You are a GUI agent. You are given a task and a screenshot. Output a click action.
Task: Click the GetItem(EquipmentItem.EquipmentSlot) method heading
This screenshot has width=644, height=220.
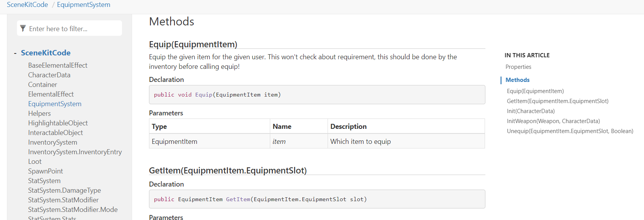[227, 170]
